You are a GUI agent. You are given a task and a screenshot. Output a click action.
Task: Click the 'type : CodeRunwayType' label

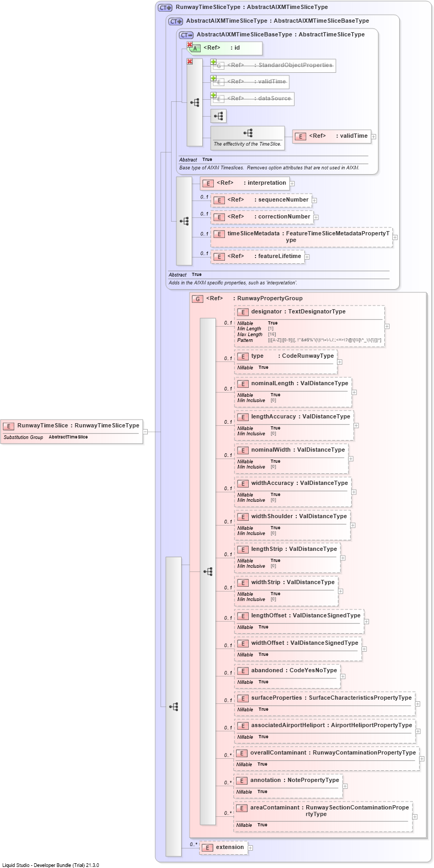(x=293, y=356)
